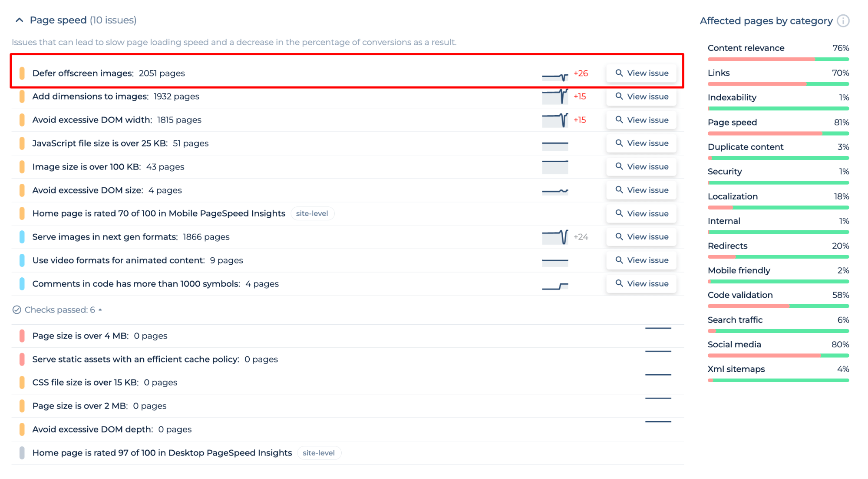
Task: Click the search icon on 'Comments in code has more than 1000 symbols'
Action: (x=619, y=284)
